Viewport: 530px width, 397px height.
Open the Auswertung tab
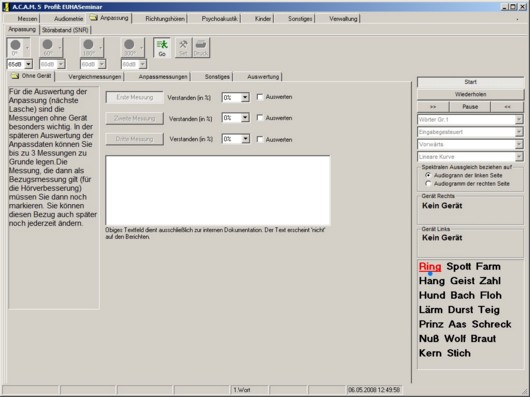[x=263, y=77]
